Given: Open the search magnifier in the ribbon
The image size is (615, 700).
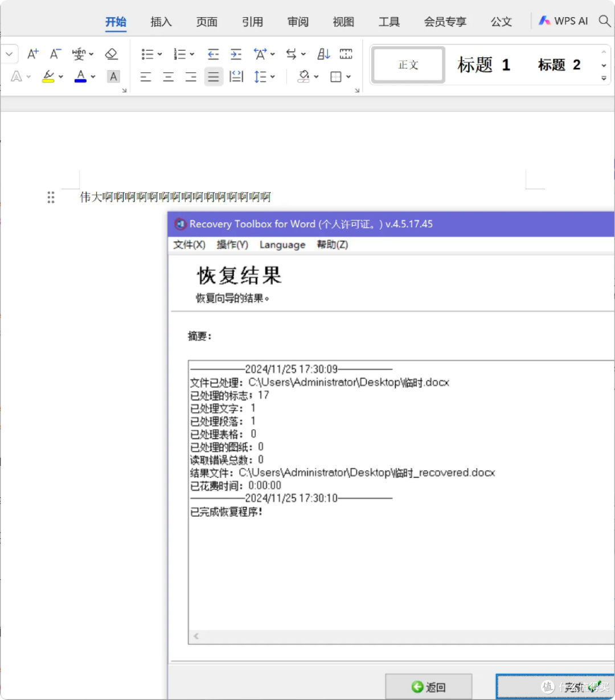Looking at the screenshot, I should 605,21.
